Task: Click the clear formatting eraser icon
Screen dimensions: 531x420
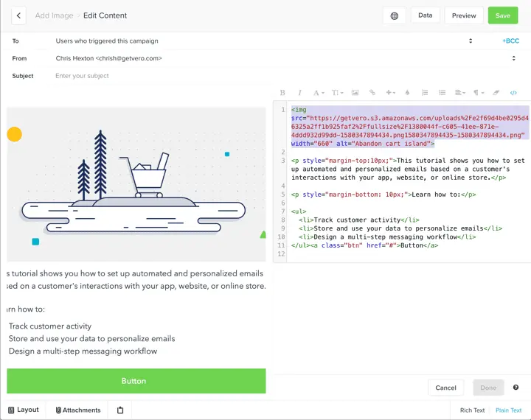Action: pos(496,93)
